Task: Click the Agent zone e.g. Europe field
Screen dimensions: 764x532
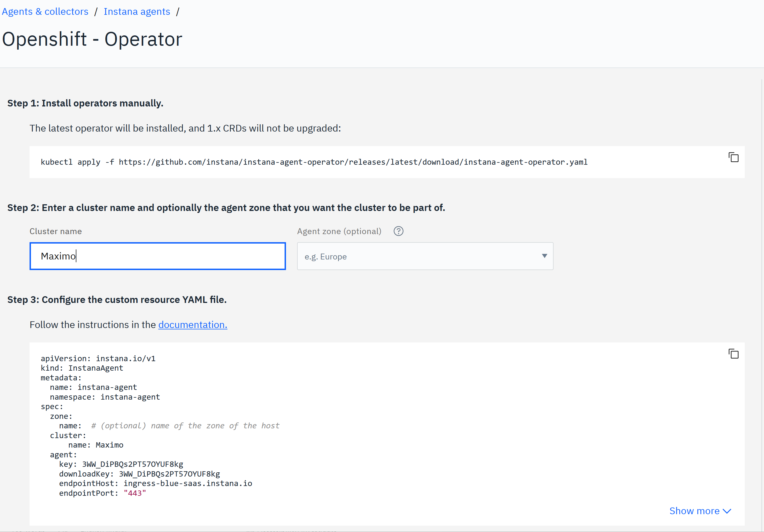Action: (x=425, y=256)
